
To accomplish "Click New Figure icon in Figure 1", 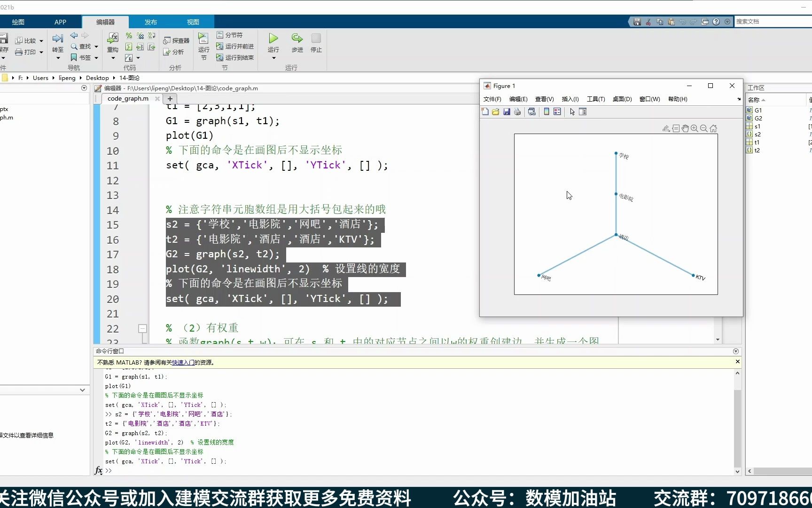I will (x=485, y=111).
